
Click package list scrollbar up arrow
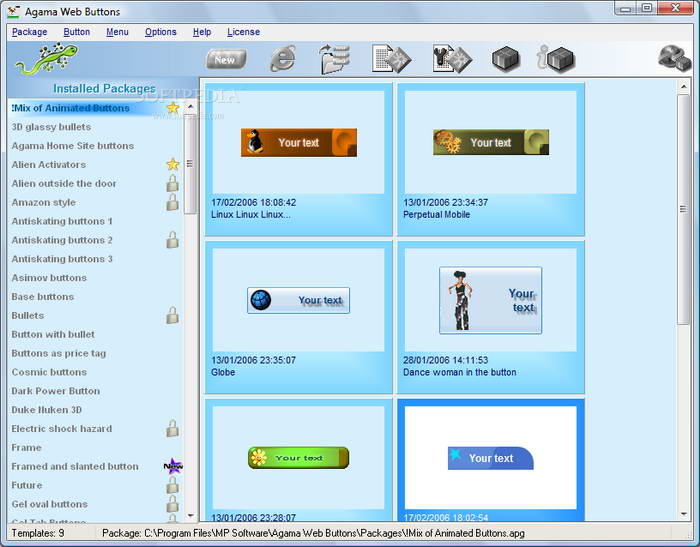pos(191,107)
